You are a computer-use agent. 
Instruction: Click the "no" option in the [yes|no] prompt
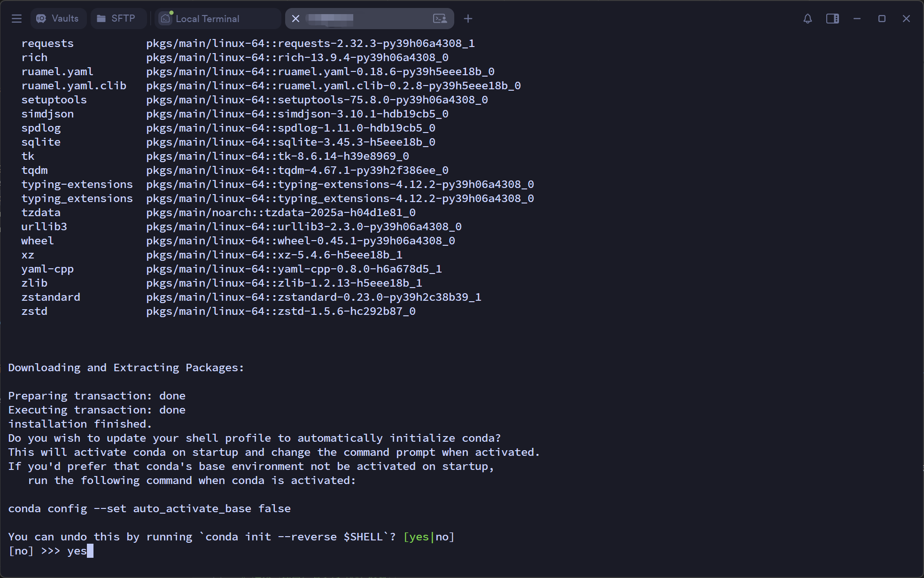tap(442, 537)
